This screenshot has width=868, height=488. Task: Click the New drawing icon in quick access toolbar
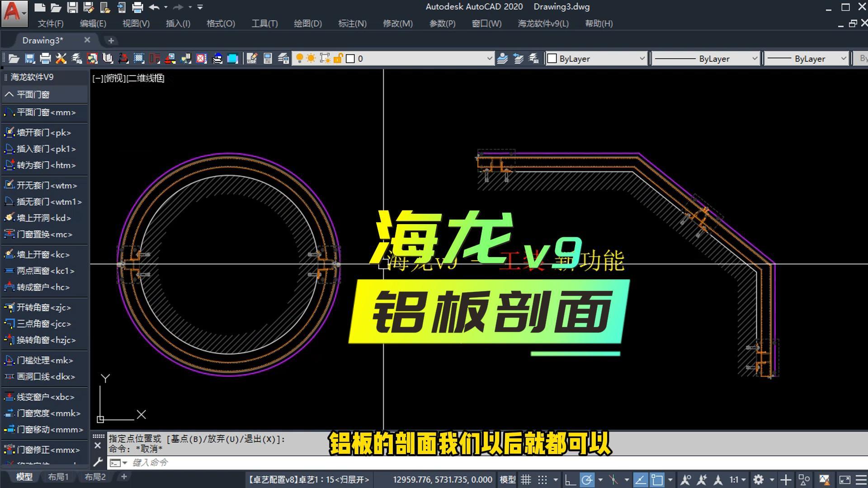click(x=40, y=7)
